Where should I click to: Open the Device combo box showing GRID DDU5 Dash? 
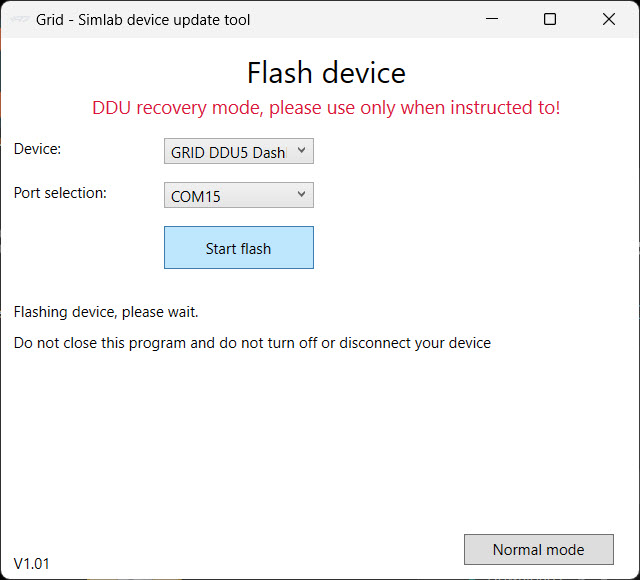point(239,151)
